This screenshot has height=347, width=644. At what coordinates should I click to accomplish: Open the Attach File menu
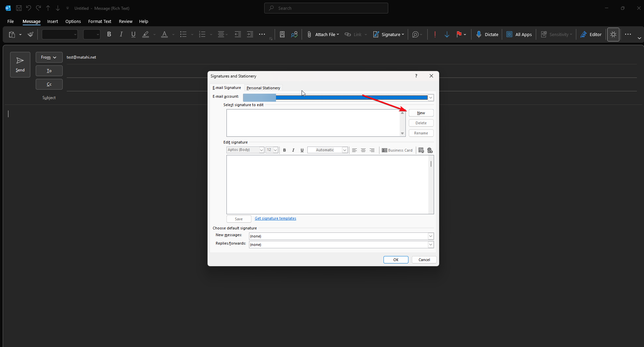pos(323,34)
